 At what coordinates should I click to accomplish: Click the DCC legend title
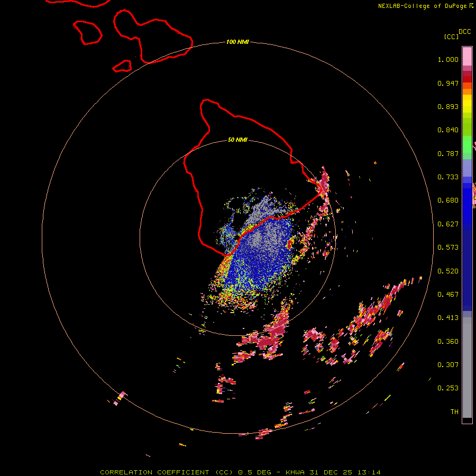[464, 32]
